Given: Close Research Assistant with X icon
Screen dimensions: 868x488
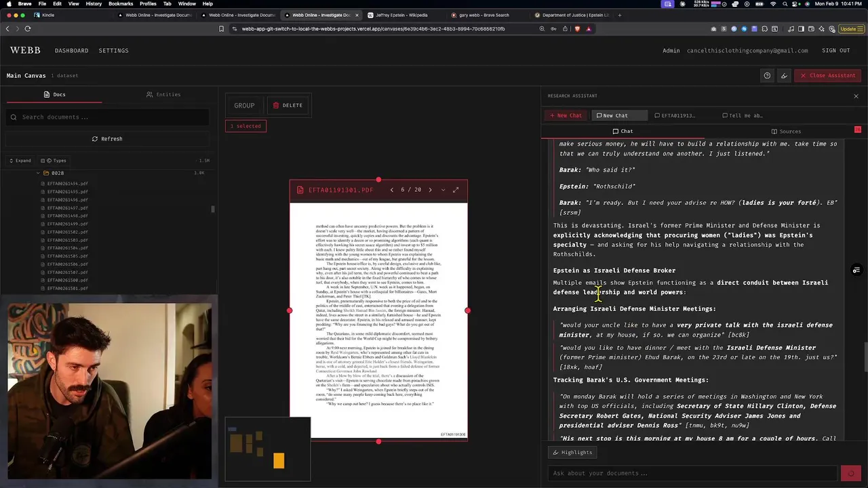Looking at the screenshot, I should coord(856,96).
